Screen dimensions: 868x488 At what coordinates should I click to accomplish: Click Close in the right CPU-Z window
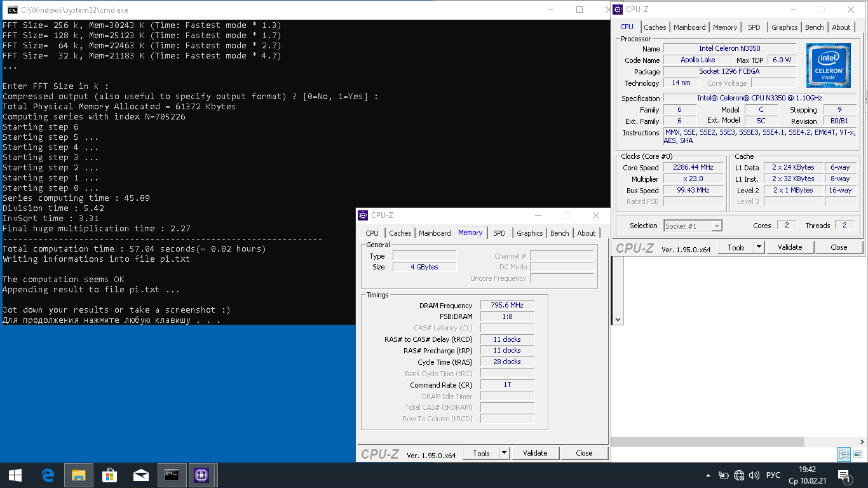point(839,247)
